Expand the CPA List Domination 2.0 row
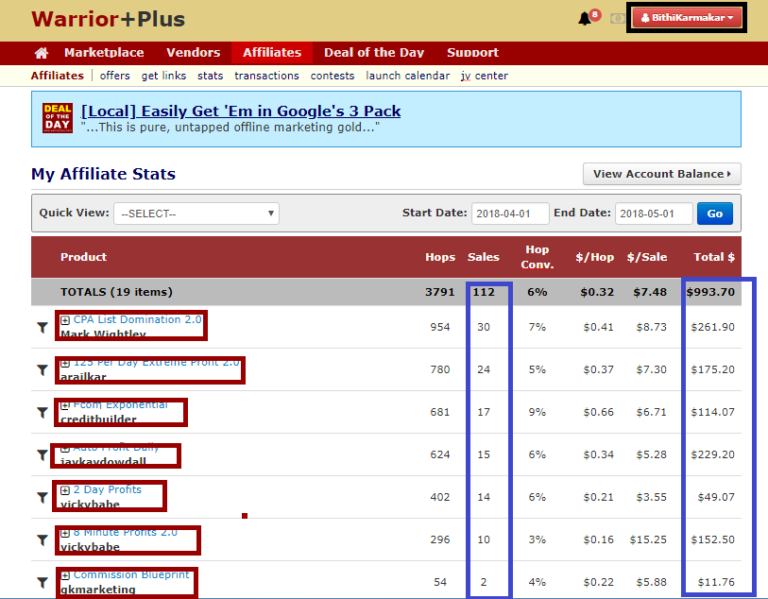The height and width of the screenshot is (599, 768). coord(65,320)
